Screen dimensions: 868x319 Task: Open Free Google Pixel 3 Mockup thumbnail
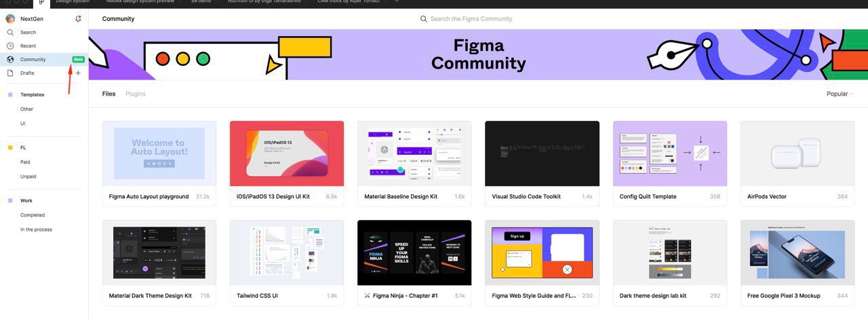point(797,252)
